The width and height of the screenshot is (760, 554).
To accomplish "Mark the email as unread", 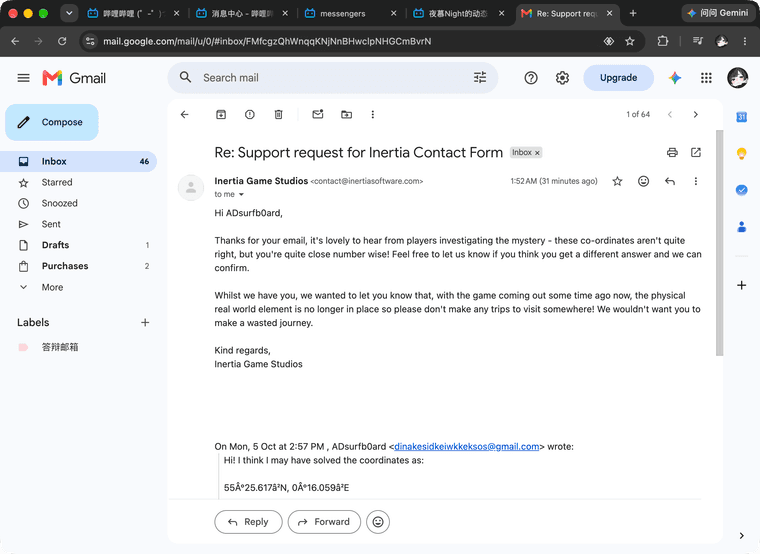I will 317,114.
